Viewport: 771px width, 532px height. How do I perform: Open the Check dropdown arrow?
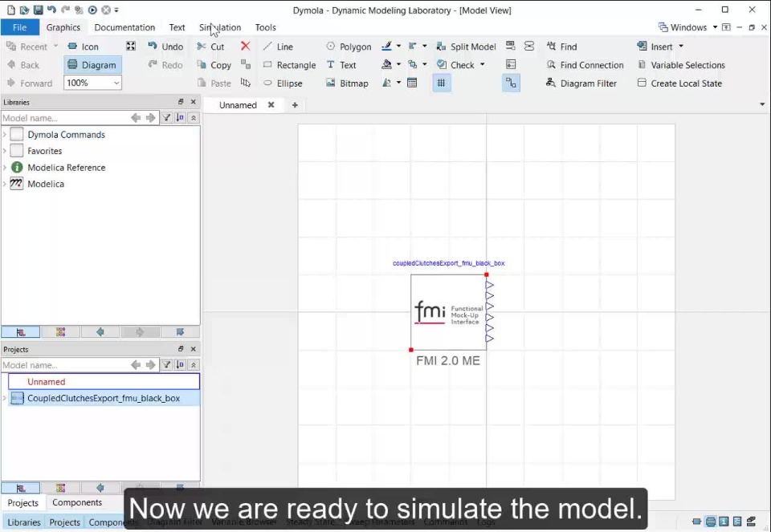pyautogui.click(x=483, y=64)
